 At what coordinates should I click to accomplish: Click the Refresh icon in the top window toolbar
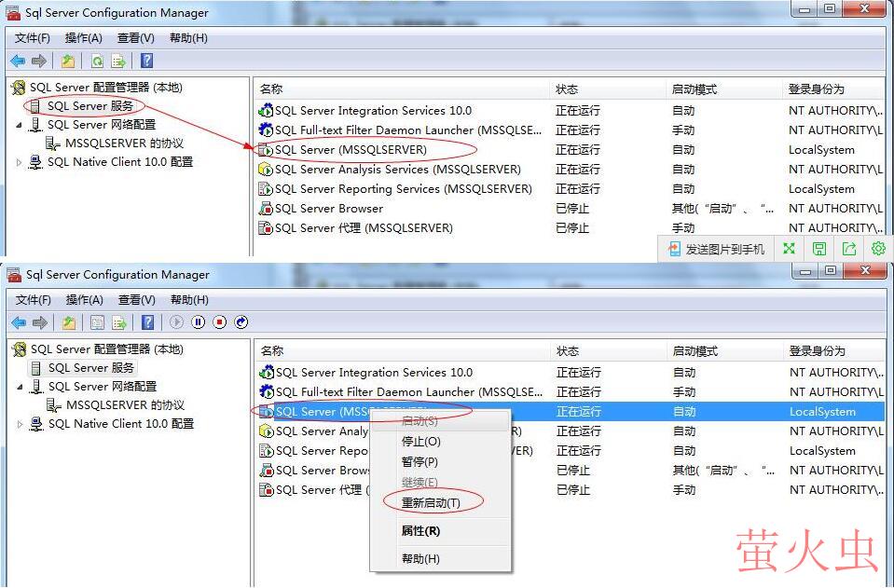tap(98, 61)
